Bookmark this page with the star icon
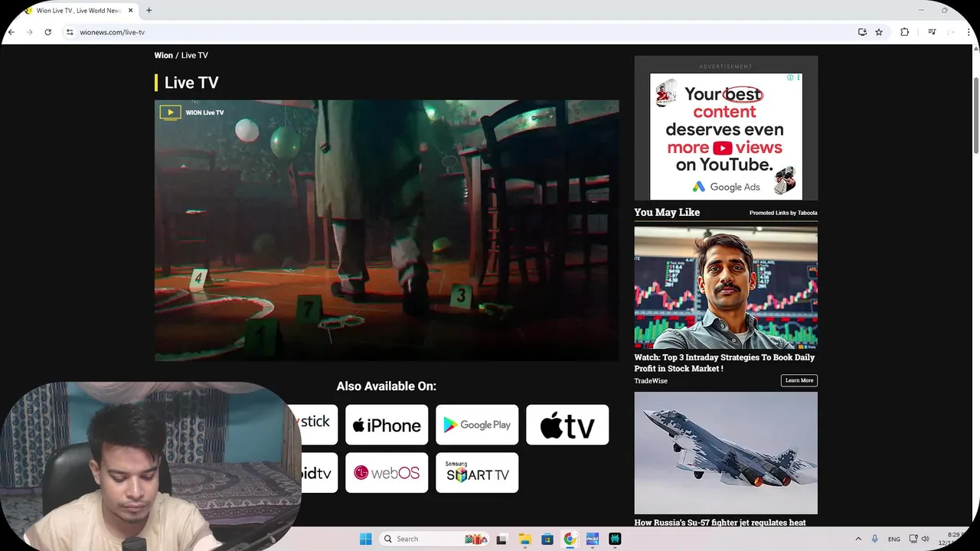This screenshot has width=980, height=551. point(879,32)
